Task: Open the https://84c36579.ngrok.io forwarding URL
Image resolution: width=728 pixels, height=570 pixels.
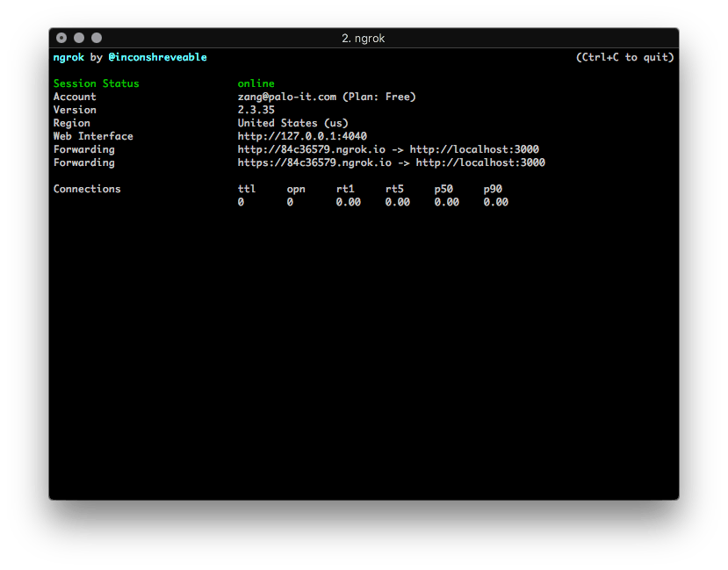Action: 314,162
